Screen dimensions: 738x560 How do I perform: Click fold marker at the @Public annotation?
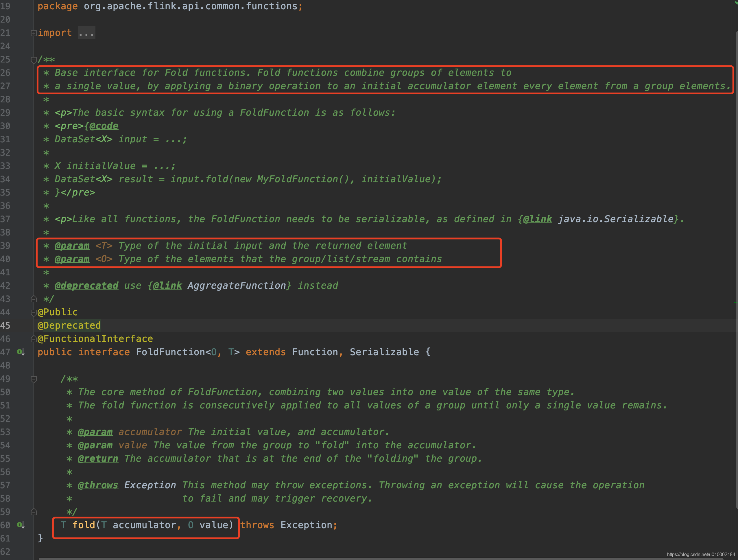pyautogui.click(x=33, y=312)
